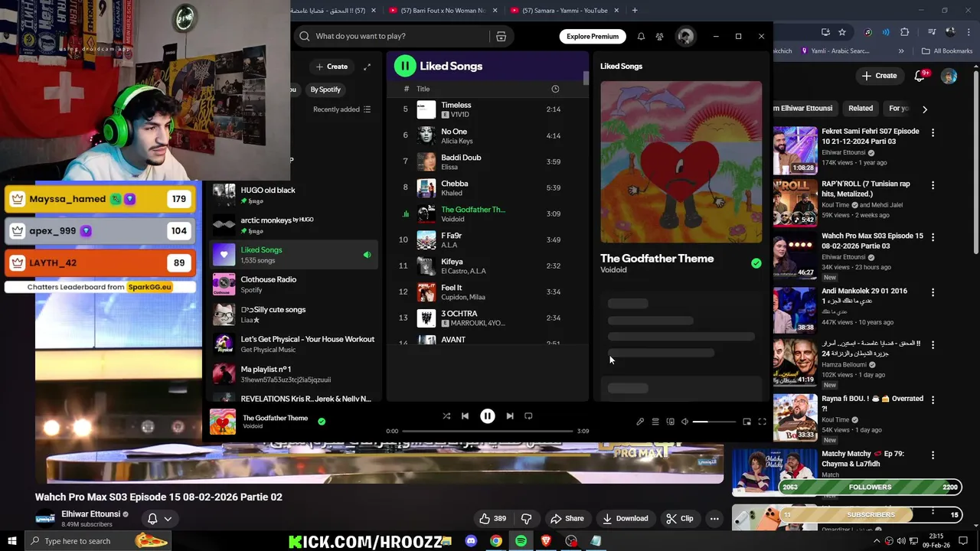Show more YouTube filter chips arrow
980x551 pixels.
pos(924,109)
